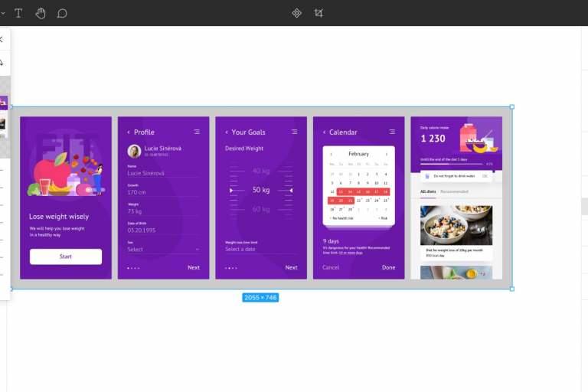
Task: Click the Name field 'Lucie Sinérová'
Action: point(163,173)
